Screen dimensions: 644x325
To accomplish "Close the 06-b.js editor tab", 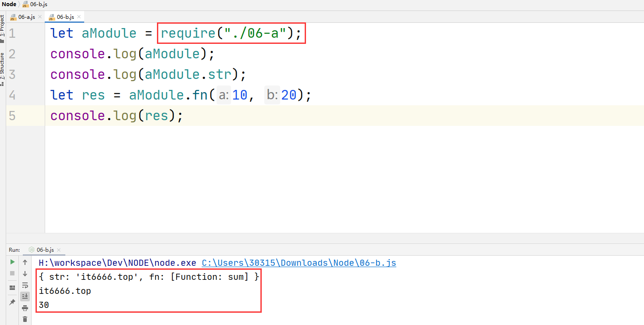I will pos(78,17).
